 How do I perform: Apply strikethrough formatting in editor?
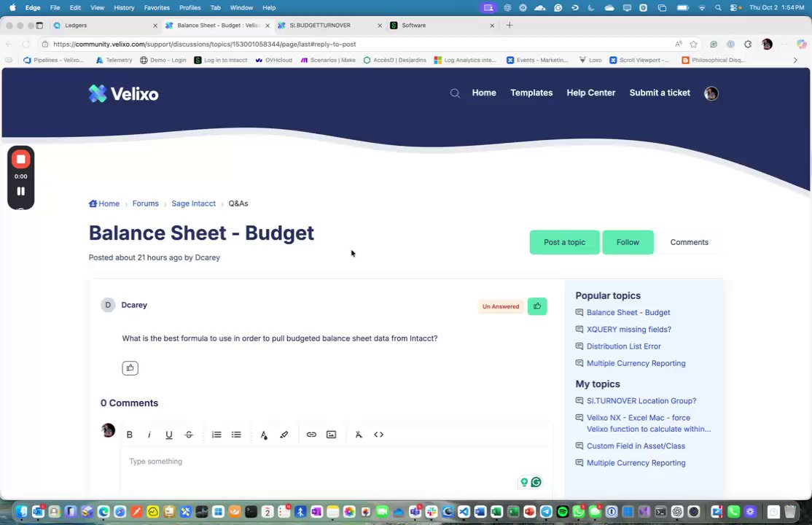[x=189, y=435]
